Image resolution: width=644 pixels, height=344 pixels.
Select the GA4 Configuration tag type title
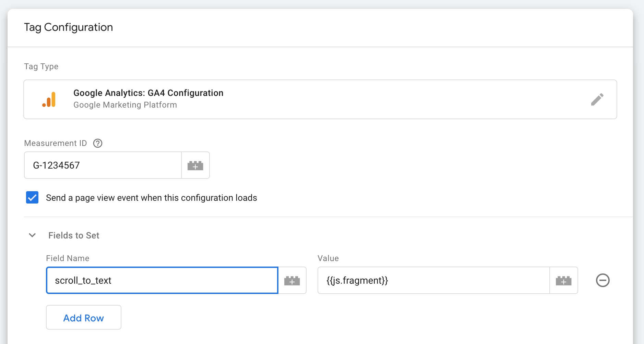[148, 93]
